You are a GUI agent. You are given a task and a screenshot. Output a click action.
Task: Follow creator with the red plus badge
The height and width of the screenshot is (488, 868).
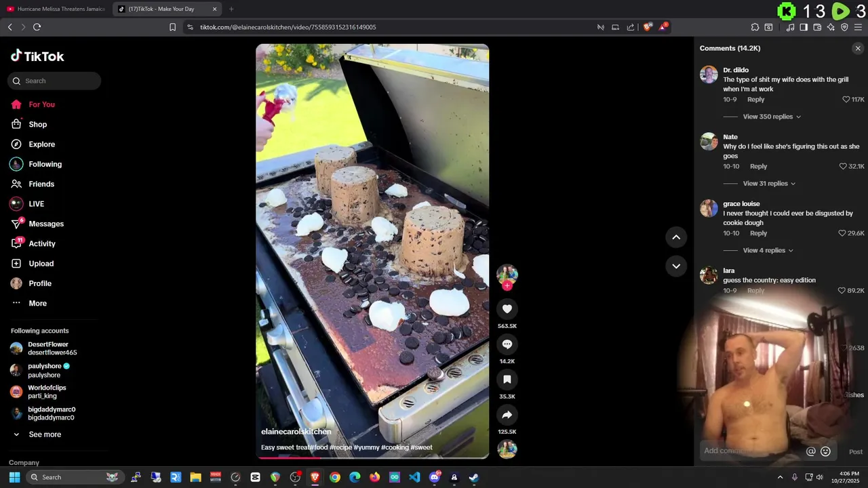pos(507,286)
